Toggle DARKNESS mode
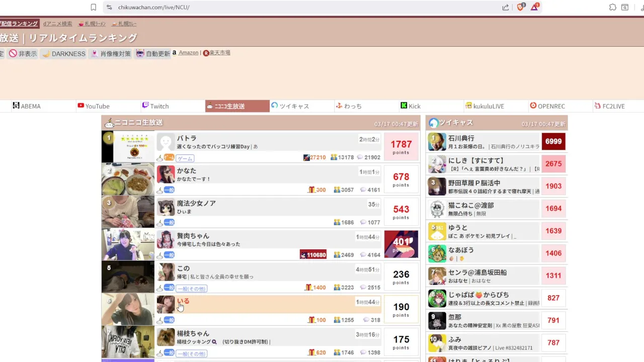 tap(64, 53)
